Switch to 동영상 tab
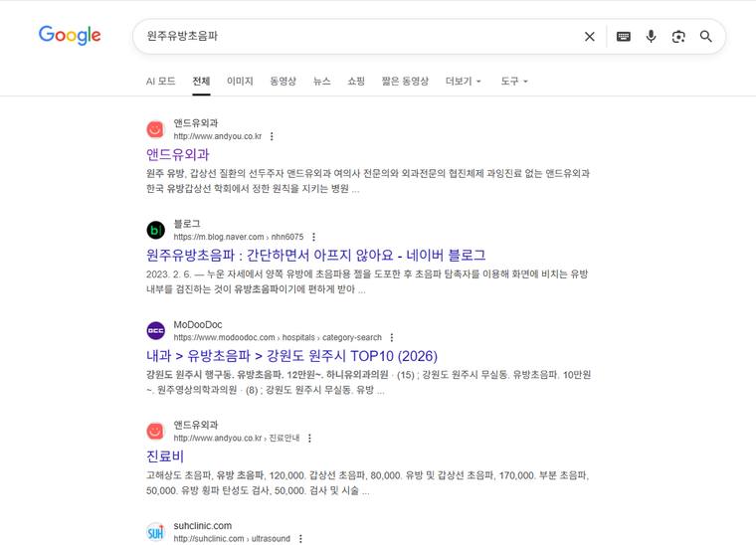The width and height of the screenshot is (756, 545). coord(283,81)
